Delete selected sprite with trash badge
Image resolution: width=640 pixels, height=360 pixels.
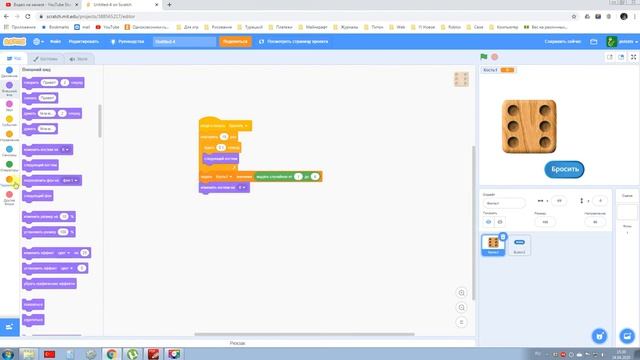(x=503, y=236)
